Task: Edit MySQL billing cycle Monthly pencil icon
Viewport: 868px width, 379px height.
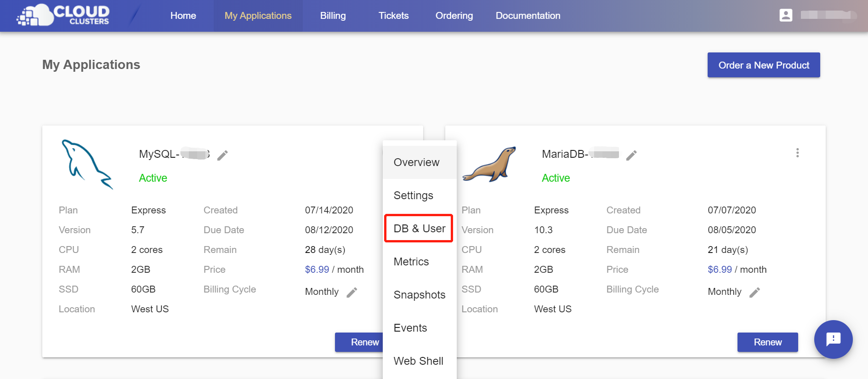Action: tap(352, 293)
